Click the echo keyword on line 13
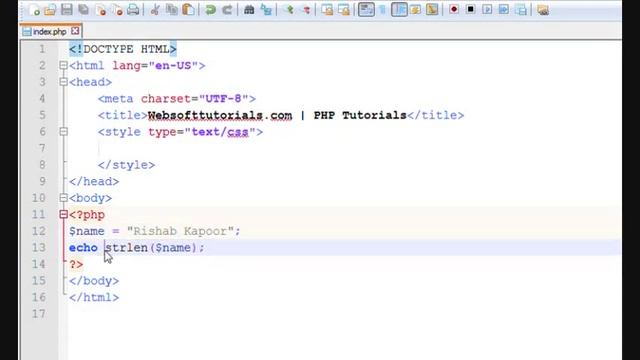640x360 pixels. (x=83, y=248)
